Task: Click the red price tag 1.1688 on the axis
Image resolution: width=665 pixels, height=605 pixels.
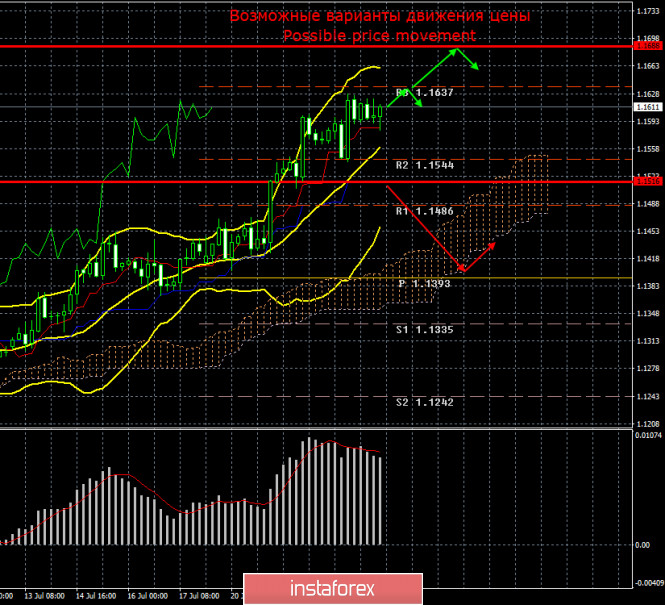Action: 645,46
